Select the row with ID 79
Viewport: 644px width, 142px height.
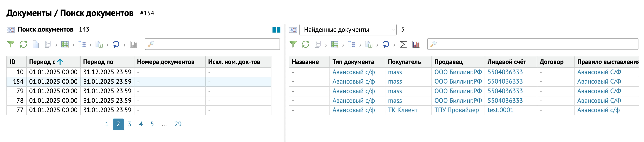[x=139, y=91]
